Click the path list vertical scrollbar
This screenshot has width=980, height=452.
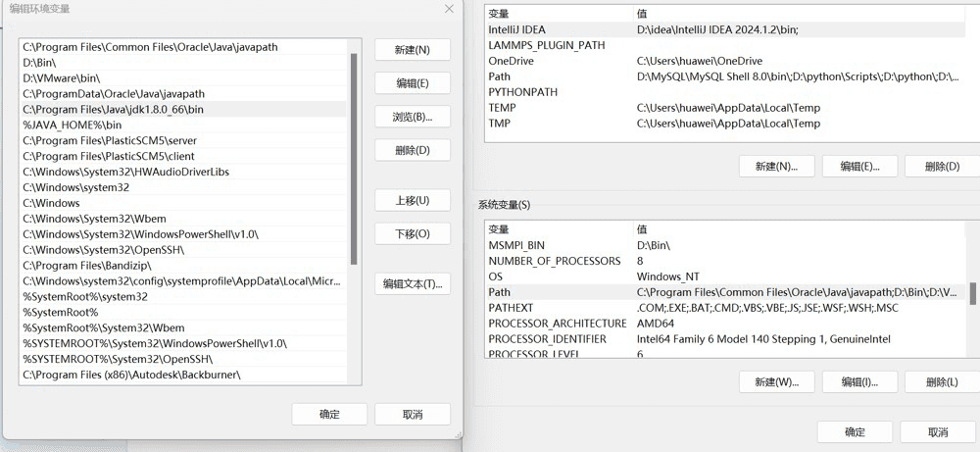(x=354, y=160)
